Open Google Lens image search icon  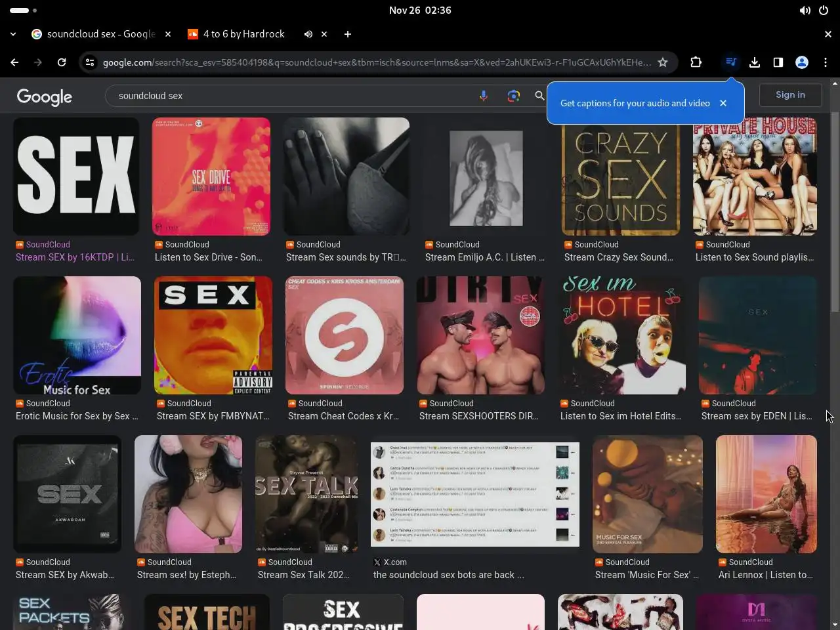click(514, 96)
